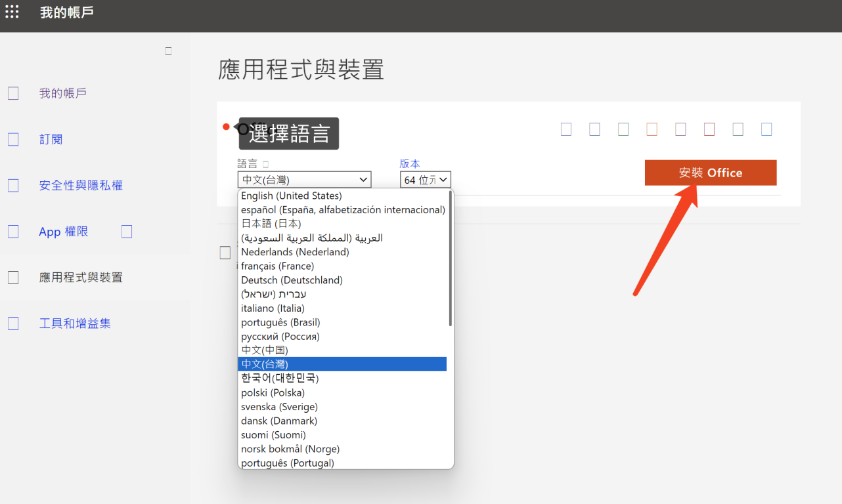This screenshot has height=504, width=842.
Task: Open the 版本 dropdown showing 64 位元
Action: pyautogui.click(x=425, y=180)
